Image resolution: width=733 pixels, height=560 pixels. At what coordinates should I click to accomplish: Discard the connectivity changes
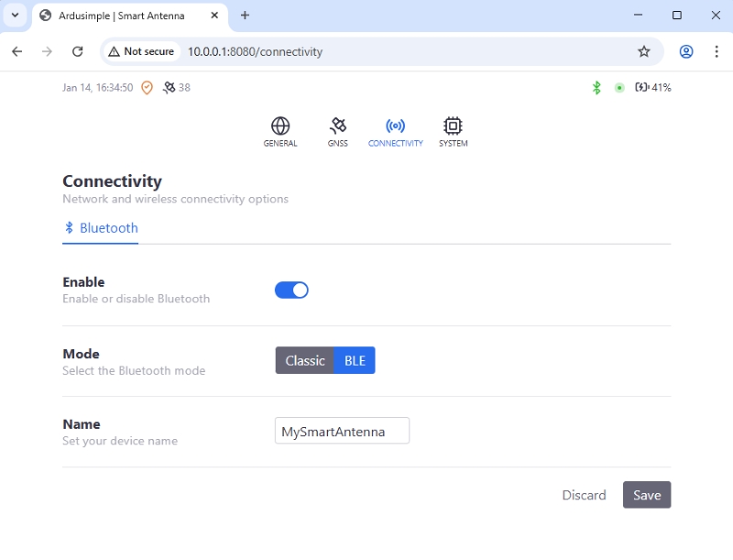(584, 495)
